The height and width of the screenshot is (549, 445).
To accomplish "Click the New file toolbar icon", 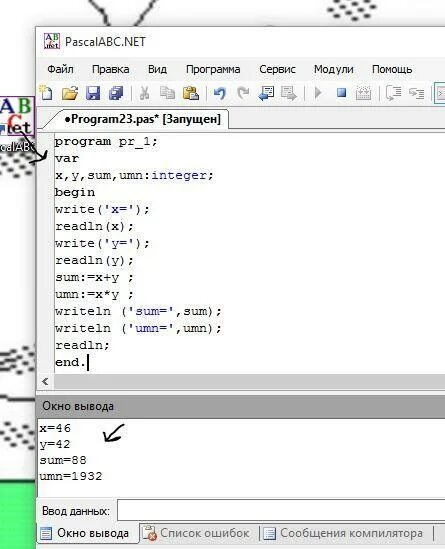I will pos(46,93).
